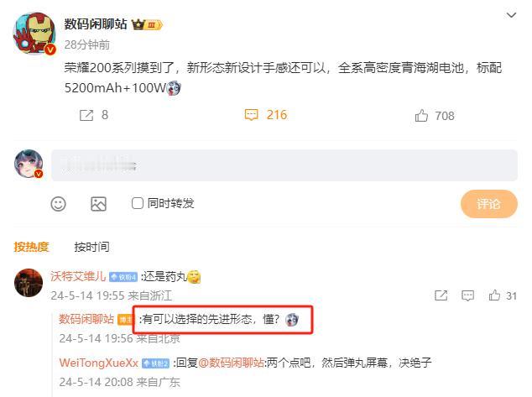Enable the 同时转发 checkbox
This screenshot has height=397, width=532.
point(137,203)
